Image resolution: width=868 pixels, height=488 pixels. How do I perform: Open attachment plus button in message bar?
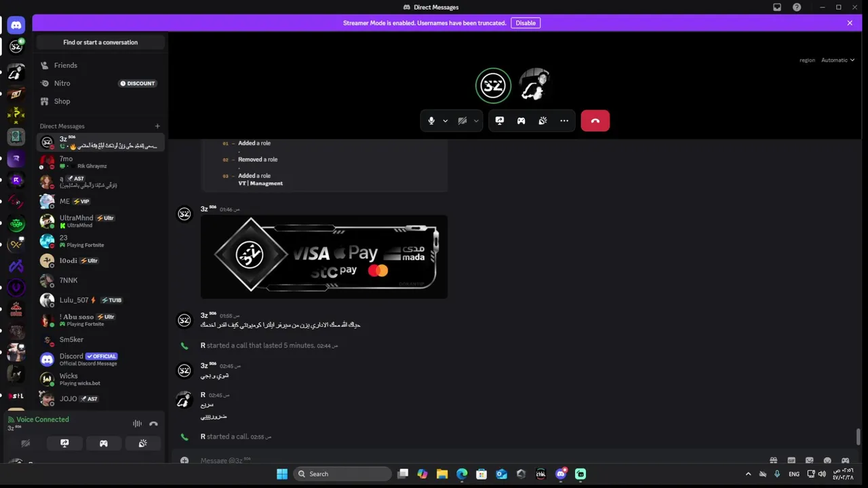(184, 461)
